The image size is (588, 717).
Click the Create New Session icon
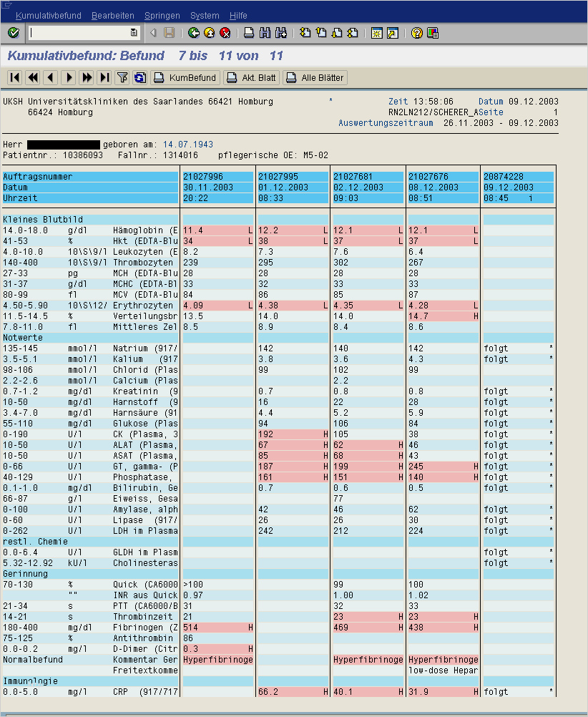377,33
